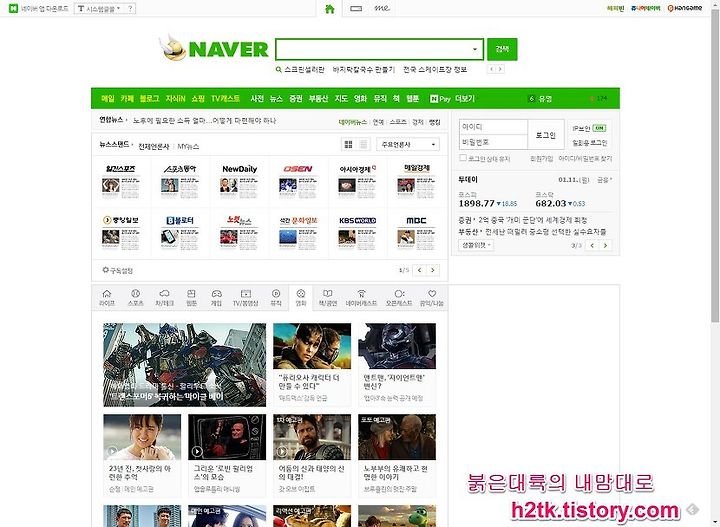Screen dimensions: 720x527
Task: Previous arrow in Today panel
Action: 592,245
